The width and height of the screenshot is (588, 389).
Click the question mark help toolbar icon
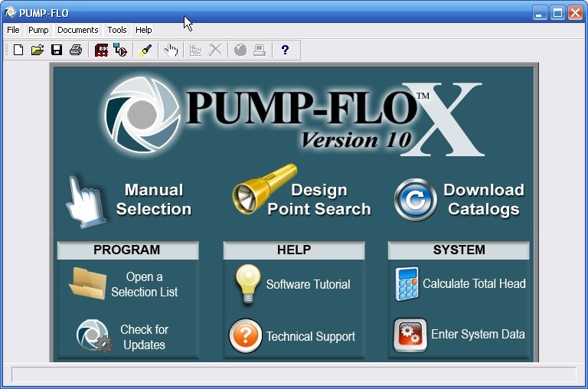coord(285,50)
